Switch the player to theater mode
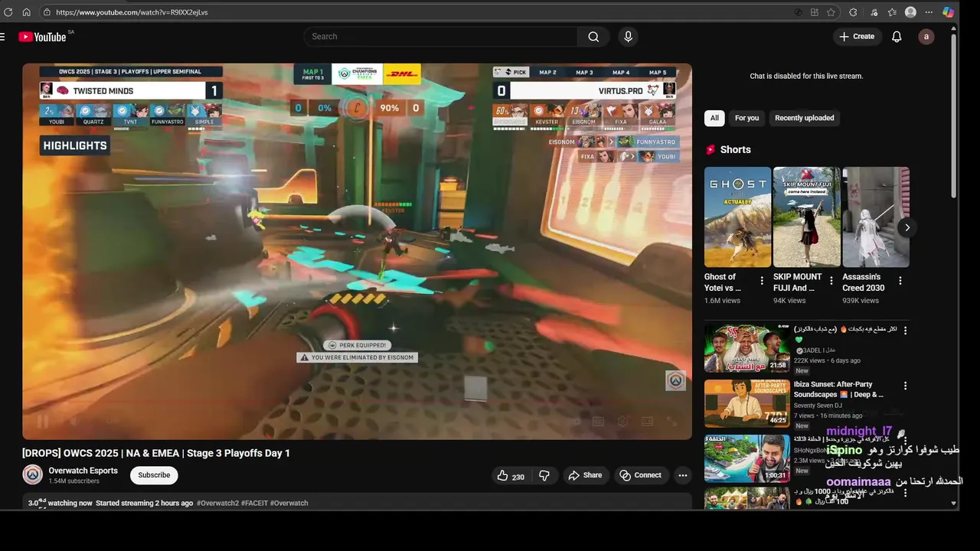Image resolution: width=980 pixels, height=551 pixels. [x=647, y=422]
